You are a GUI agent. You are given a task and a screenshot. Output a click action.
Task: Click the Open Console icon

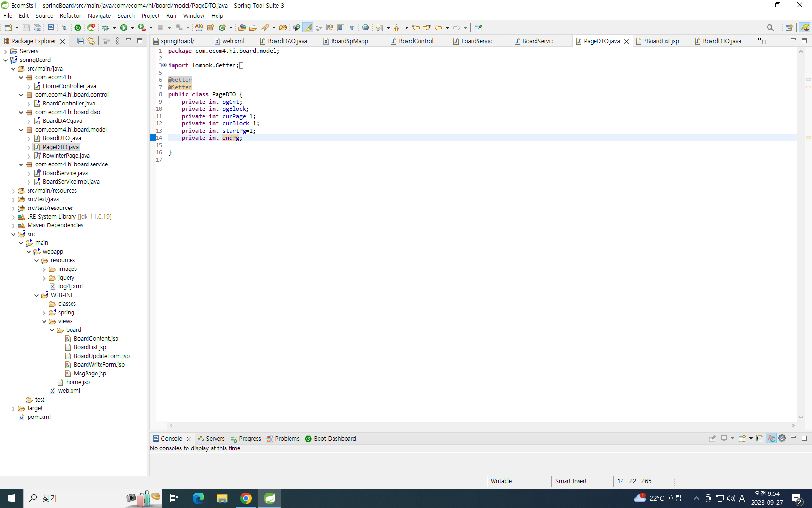pyautogui.click(x=742, y=438)
